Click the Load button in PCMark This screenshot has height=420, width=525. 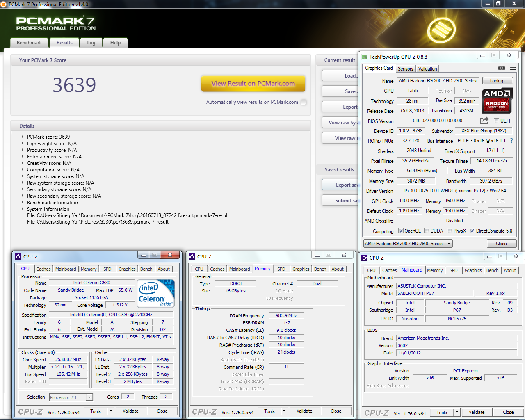[340, 76]
